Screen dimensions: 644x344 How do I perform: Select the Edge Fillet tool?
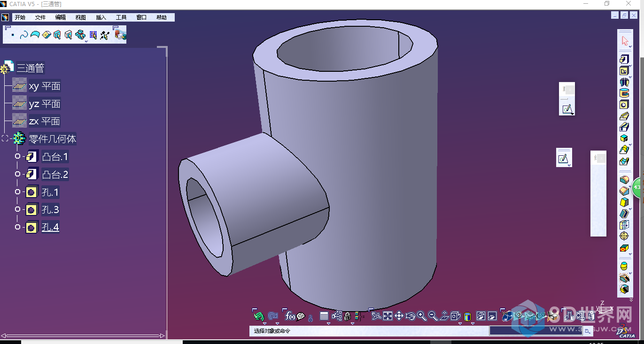click(624, 180)
